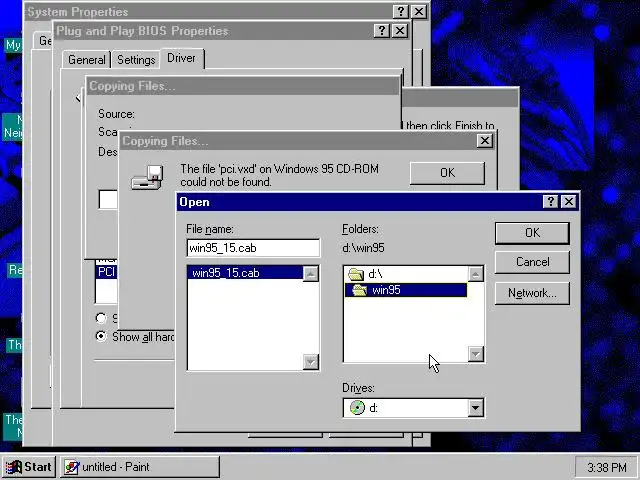Click the d:\ folder icon
The height and width of the screenshot is (480, 640).
tap(356, 274)
